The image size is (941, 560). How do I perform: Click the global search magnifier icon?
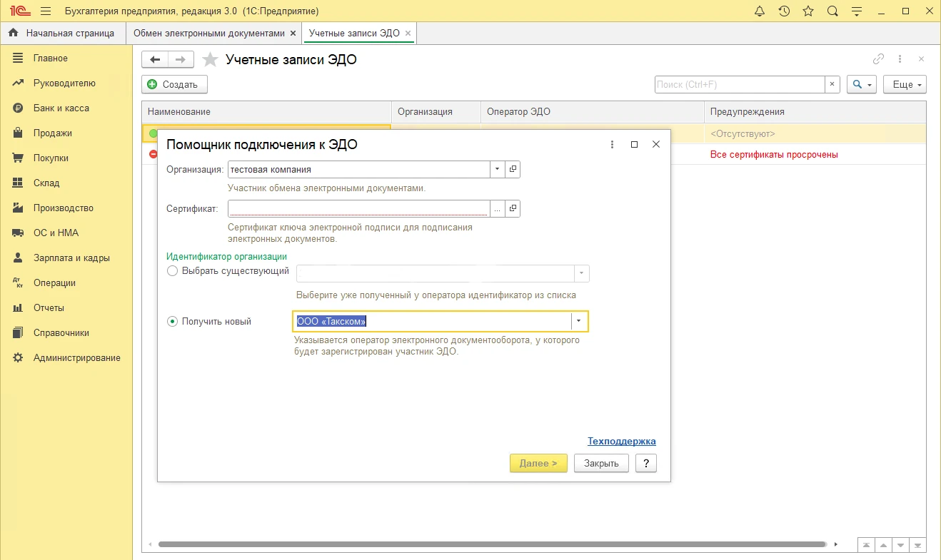832,11
